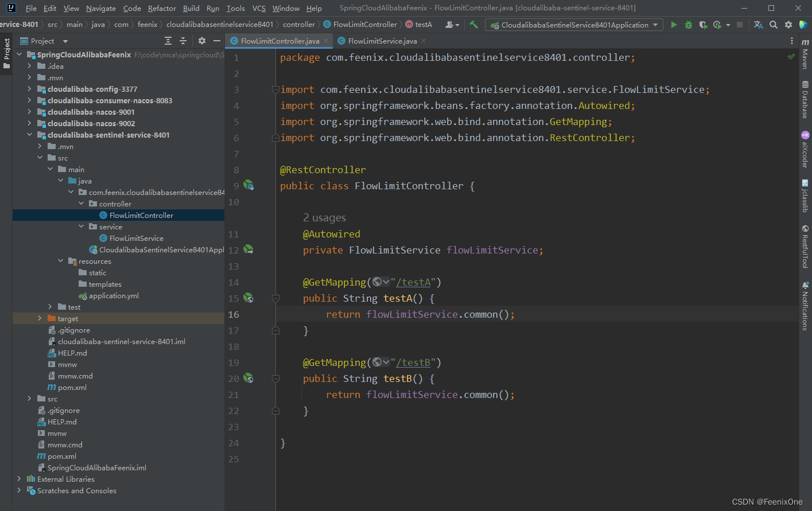
Task: Build project using the hammer icon
Action: [x=473, y=25]
